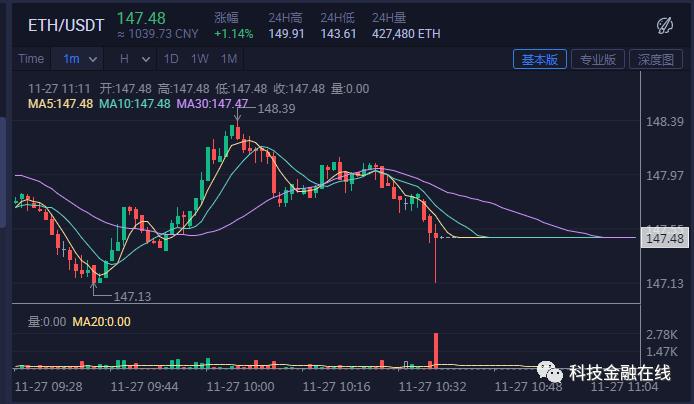The width and height of the screenshot is (694, 404).
Task: Switch to Time line chart view
Action: [x=31, y=59]
